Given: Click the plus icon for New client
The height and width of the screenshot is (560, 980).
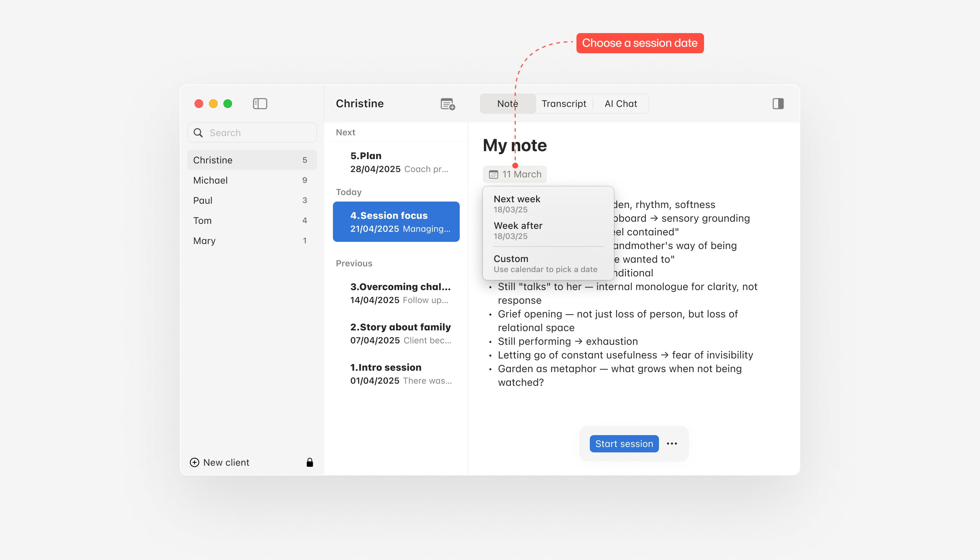Looking at the screenshot, I should [x=195, y=462].
